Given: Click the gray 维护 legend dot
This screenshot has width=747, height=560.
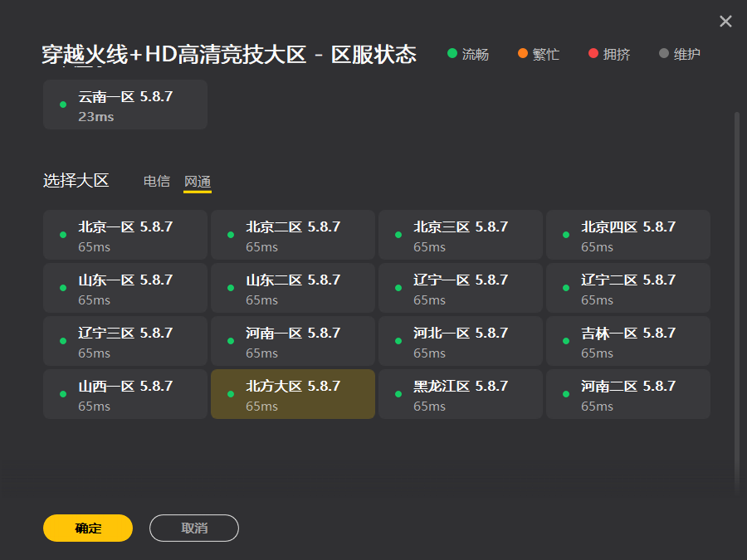Looking at the screenshot, I should point(664,53).
